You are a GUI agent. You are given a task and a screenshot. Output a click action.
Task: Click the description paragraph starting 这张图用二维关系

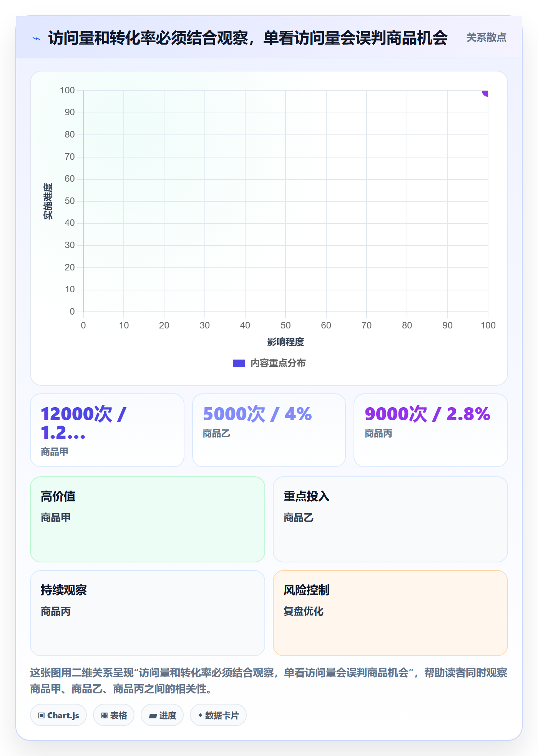tap(269, 681)
